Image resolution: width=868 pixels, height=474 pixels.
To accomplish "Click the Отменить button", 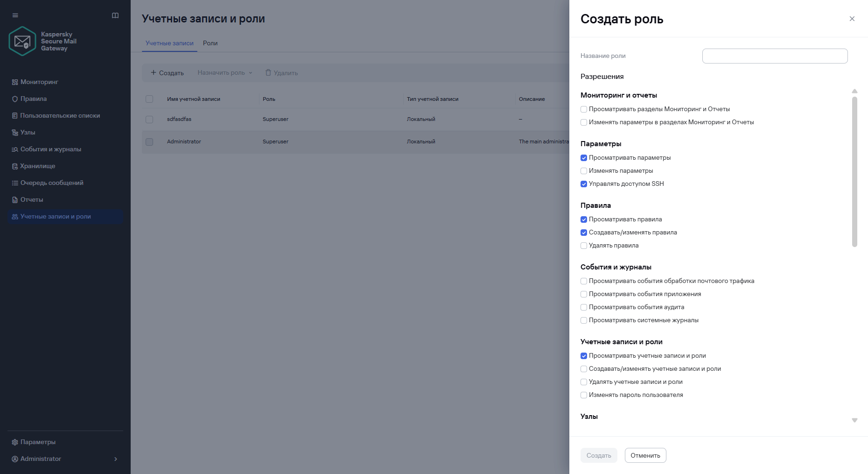I will point(645,455).
